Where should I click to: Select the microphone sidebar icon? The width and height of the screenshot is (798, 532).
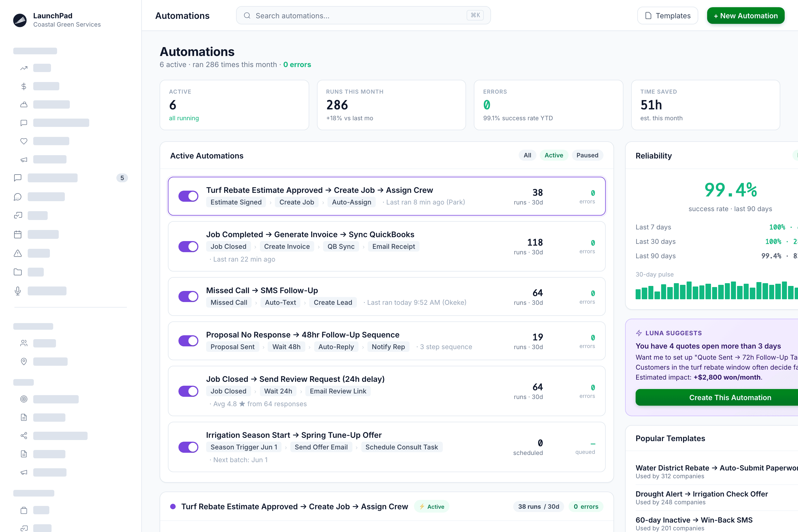(x=18, y=291)
